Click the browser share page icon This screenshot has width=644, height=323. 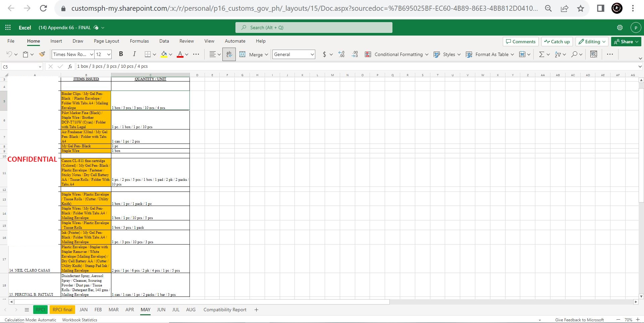pyautogui.click(x=565, y=8)
